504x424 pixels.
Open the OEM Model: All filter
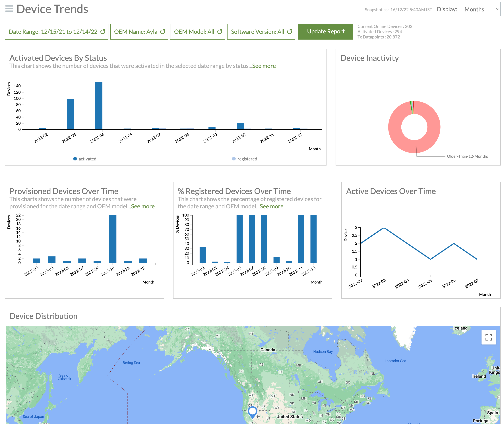pos(194,32)
